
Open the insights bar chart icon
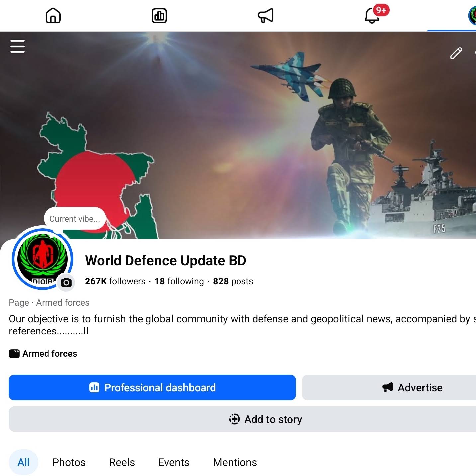pos(159,16)
